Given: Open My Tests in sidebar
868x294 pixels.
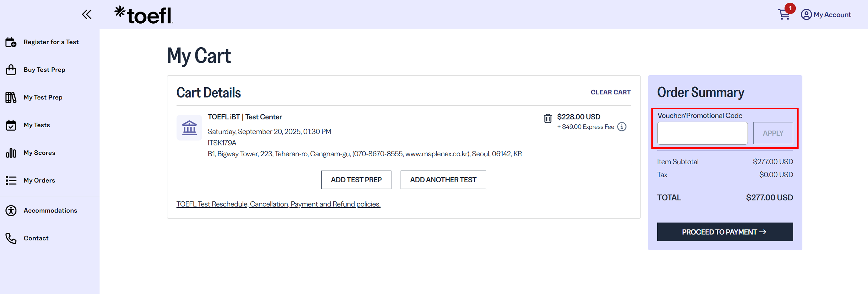Looking at the screenshot, I should (37, 125).
